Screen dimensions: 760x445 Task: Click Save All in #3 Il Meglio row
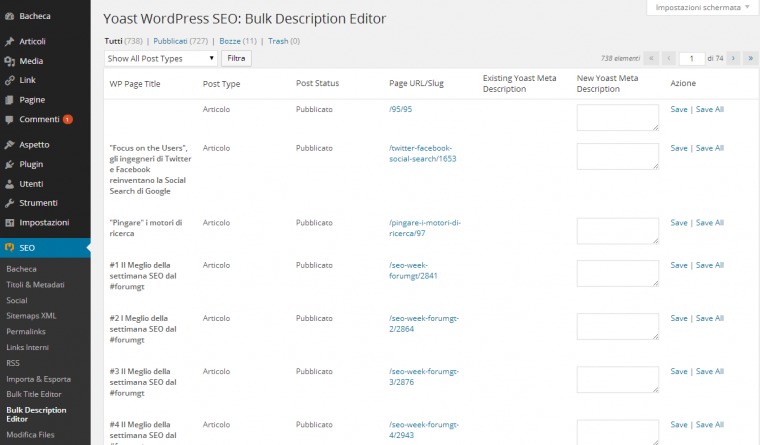click(x=710, y=371)
